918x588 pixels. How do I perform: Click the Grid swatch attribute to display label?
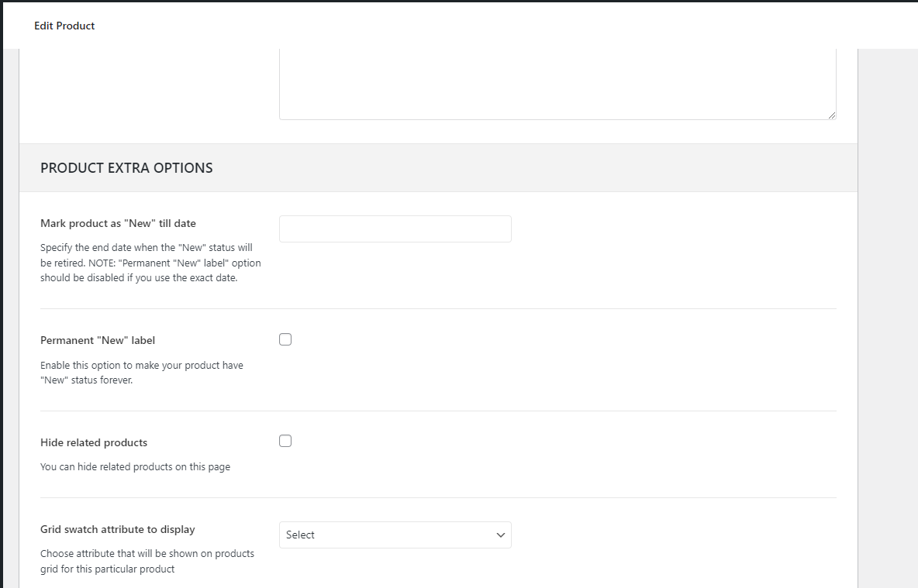118,529
